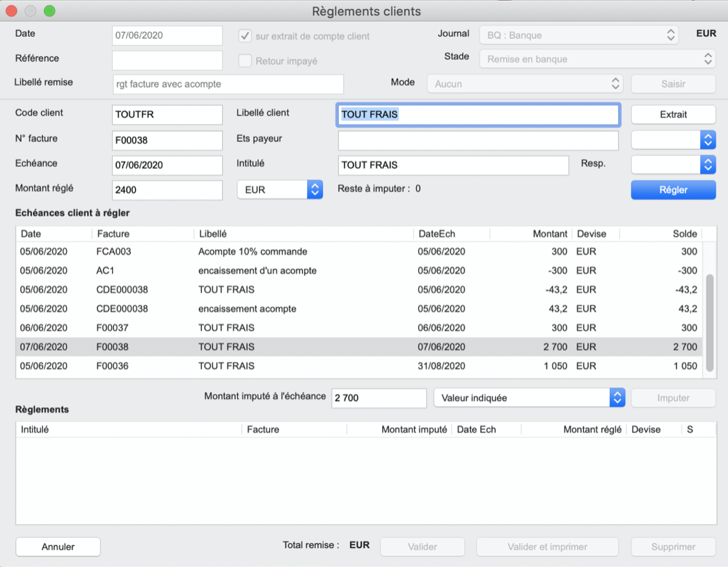The width and height of the screenshot is (728, 567).
Task: Click the 'Valider et imprimer' button
Action: click(548, 547)
